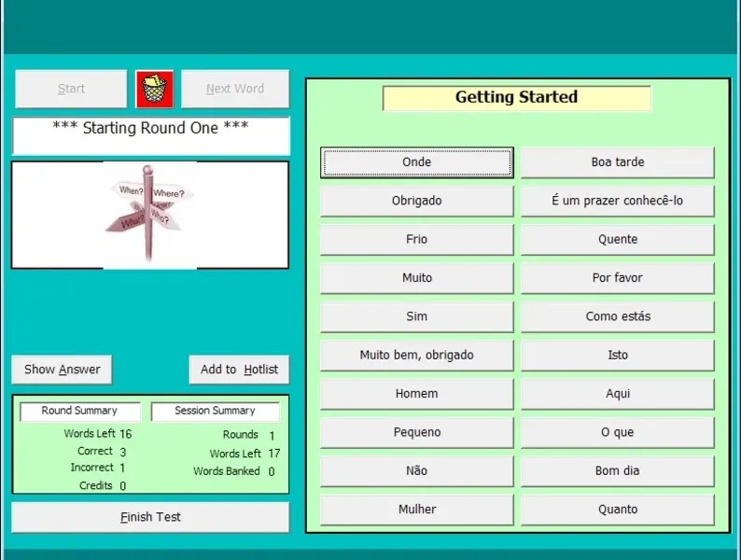Screen dimensions: 741x560
Task: Select the answer Boa tarde
Action: [618, 162]
